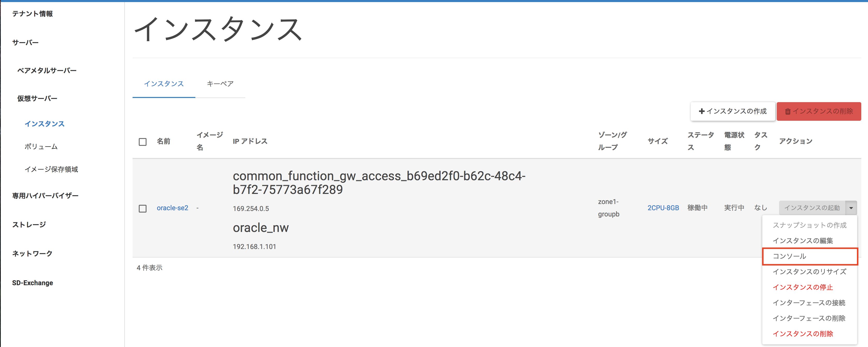Expand the Network (ネットワーク) sidebar section
Viewport: 868px width, 347px height.
pos(32,254)
